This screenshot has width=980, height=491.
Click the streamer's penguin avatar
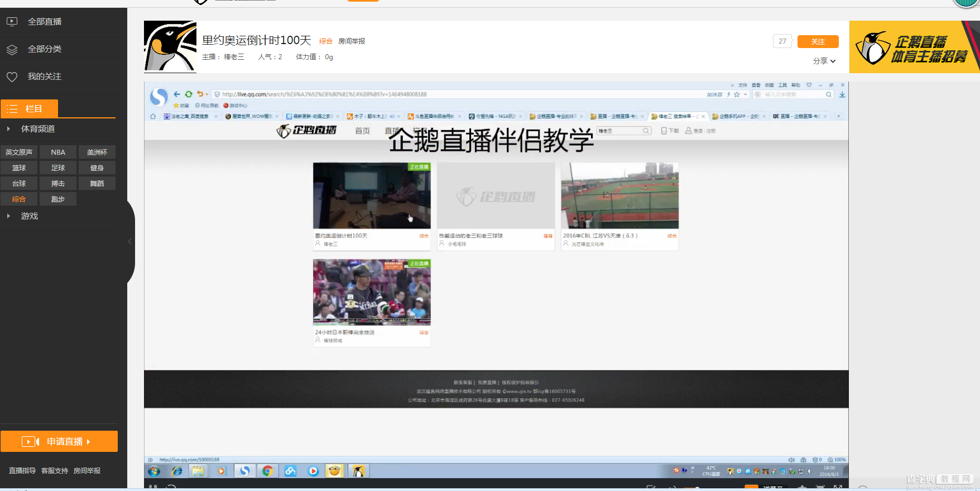point(170,47)
